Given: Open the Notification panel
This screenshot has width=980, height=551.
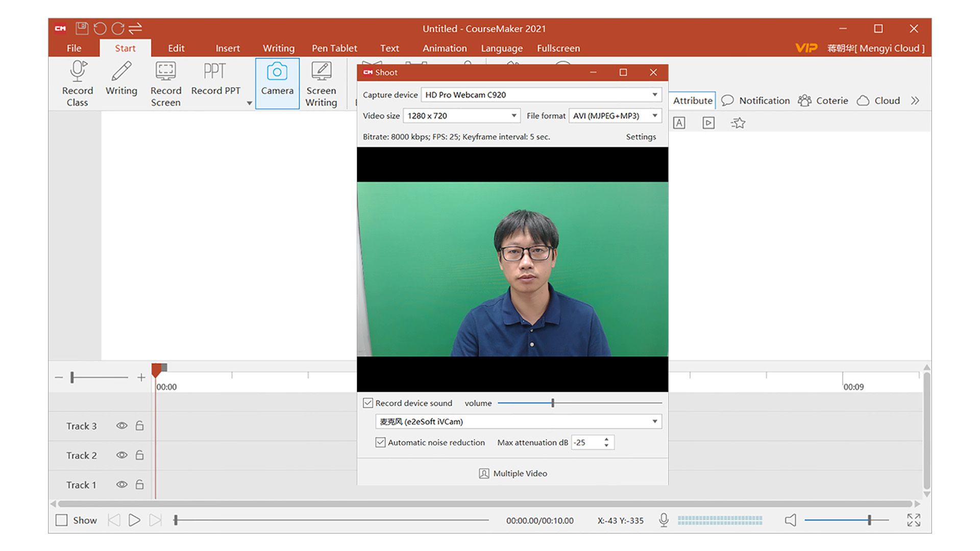Looking at the screenshot, I should pos(755,101).
